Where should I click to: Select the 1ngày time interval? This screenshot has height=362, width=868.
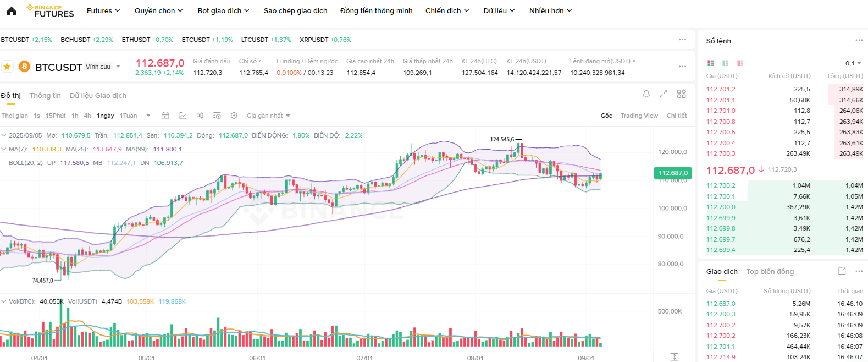(x=106, y=116)
